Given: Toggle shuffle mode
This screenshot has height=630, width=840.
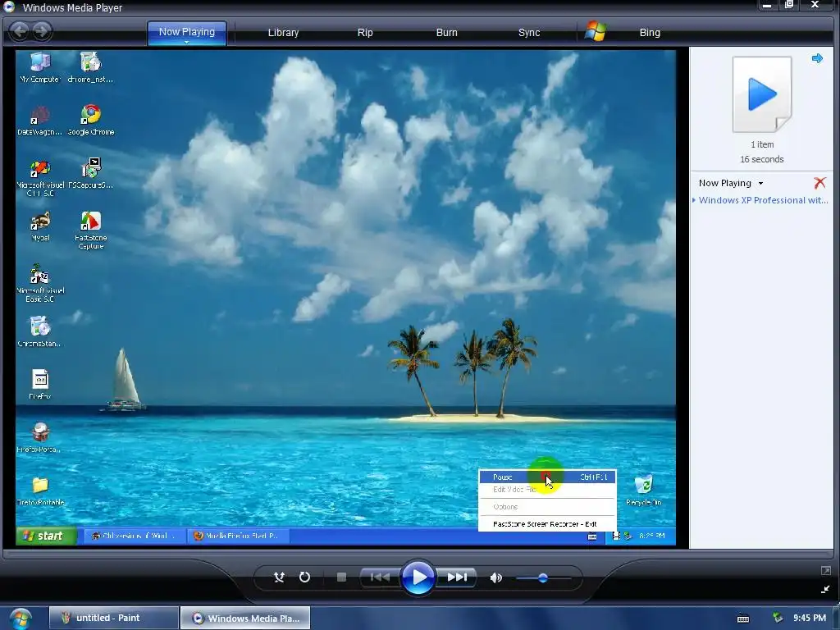Looking at the screenshot, I should [279, 577].
